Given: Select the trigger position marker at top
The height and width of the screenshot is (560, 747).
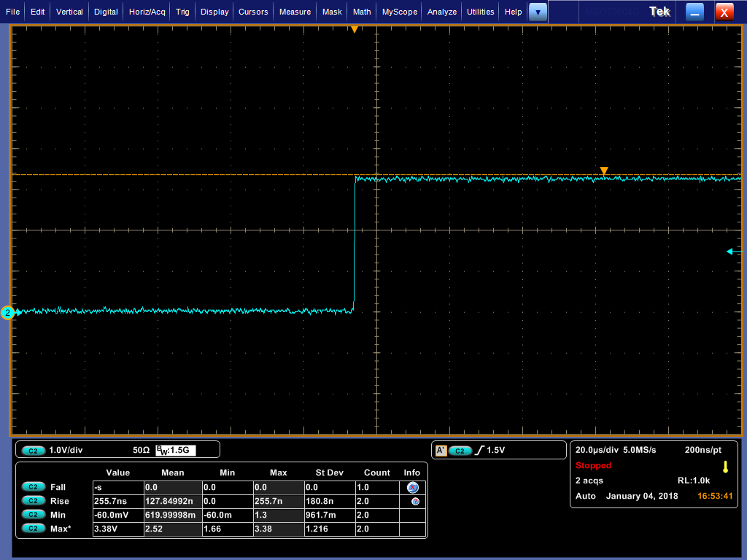Looking at the screenshot, I should coord(355,29).
